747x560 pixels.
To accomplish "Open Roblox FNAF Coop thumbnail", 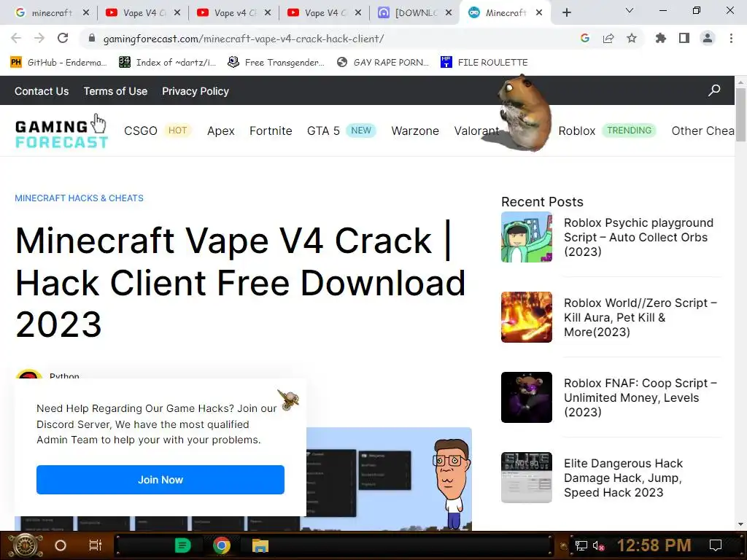I will click(527, 397).
